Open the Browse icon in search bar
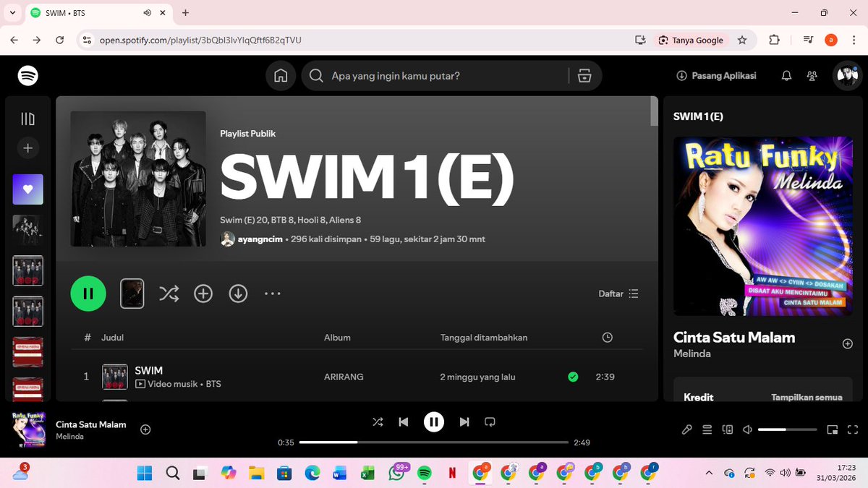This screenshot has width=868, height=488. point(584,75)
